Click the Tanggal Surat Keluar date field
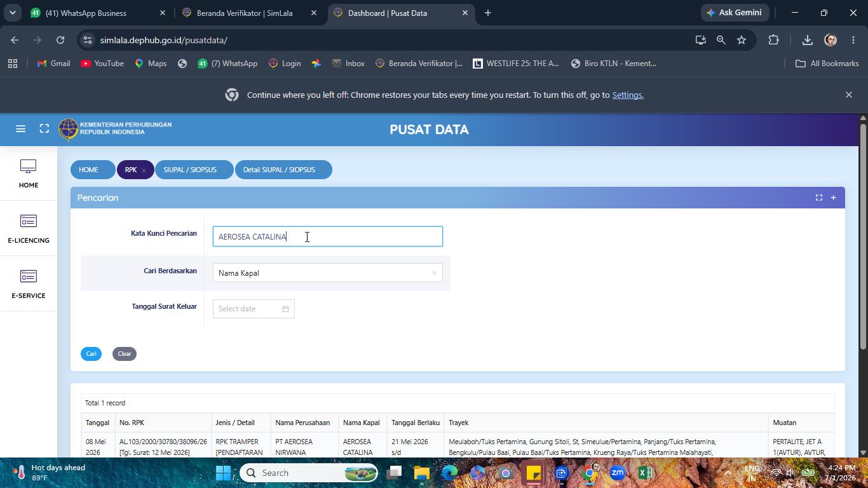The width and height of the screenshot is (868, 488). (x=254, y=309)
